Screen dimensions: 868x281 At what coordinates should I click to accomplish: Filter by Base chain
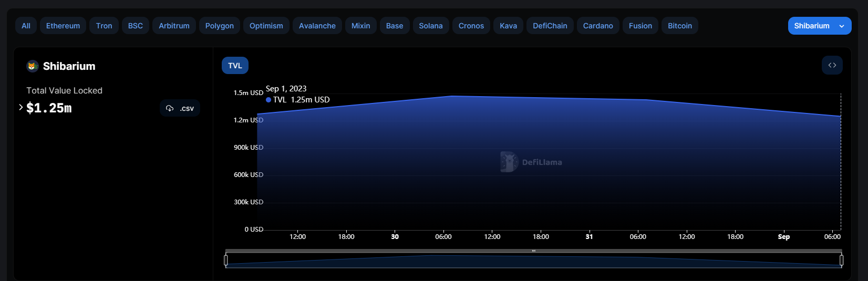[x=395, y=26]
